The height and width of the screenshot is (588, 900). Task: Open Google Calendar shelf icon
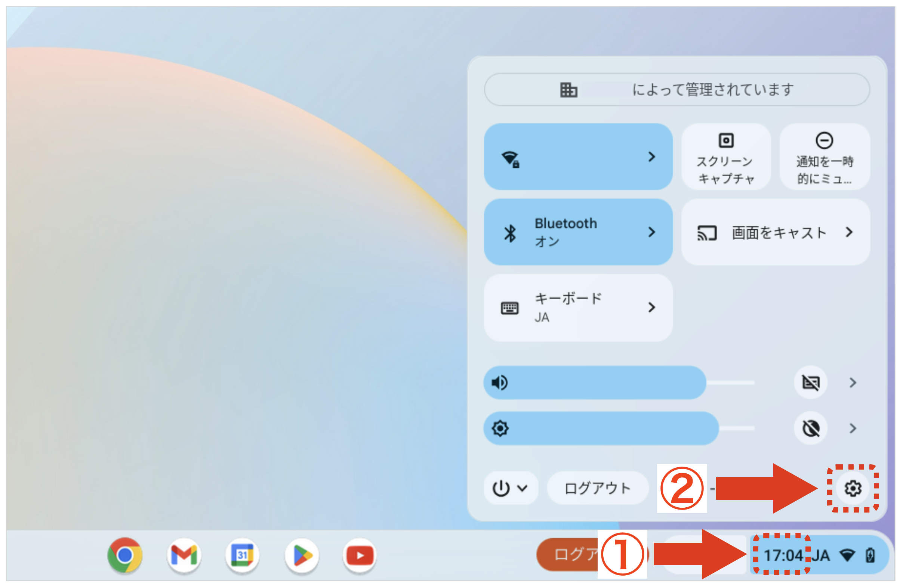pos(243,555)
